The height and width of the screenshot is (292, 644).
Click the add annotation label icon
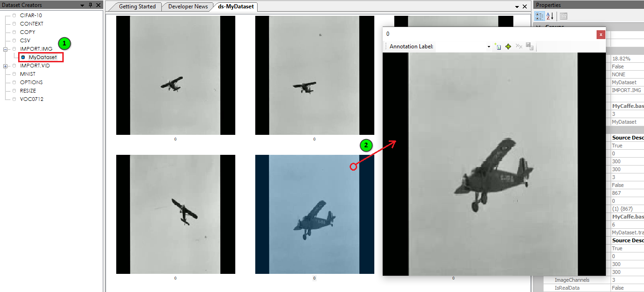tap(498, 46)
